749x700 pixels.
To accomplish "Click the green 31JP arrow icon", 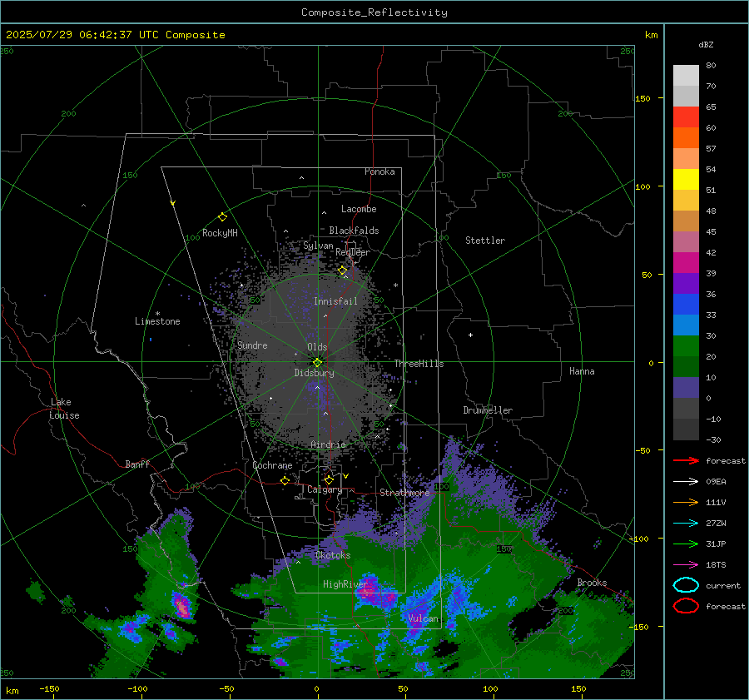I will point(686,544).
